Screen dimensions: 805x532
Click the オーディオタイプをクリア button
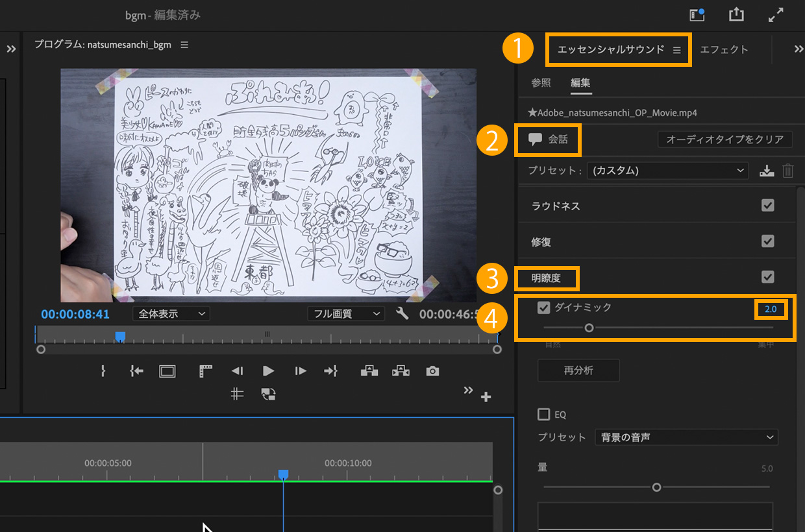pyautogui.click(x=724, y=139)
